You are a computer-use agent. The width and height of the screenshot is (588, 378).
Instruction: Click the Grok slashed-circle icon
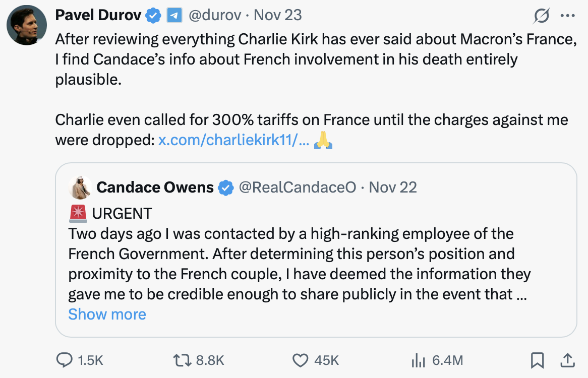tap(542, 16)
